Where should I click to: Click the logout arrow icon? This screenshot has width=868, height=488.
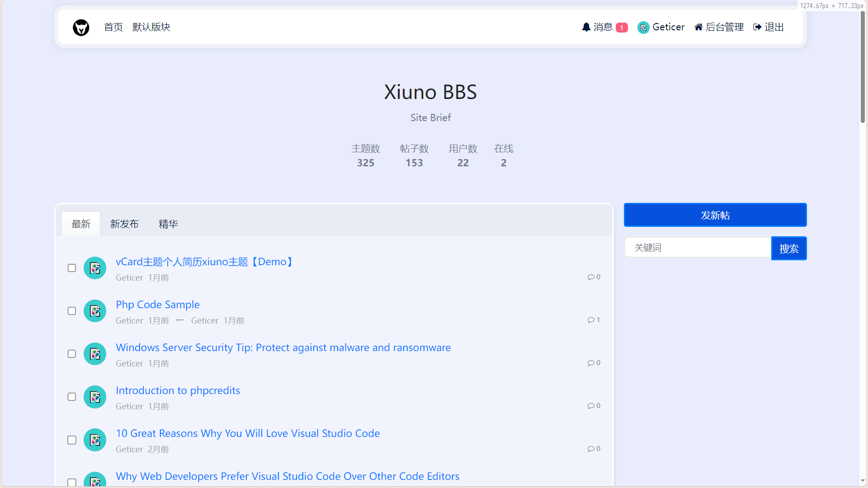click(x=757, y=27)
